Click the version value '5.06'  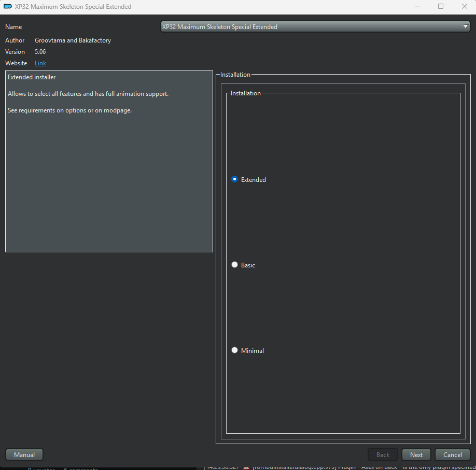click(40, 52)
